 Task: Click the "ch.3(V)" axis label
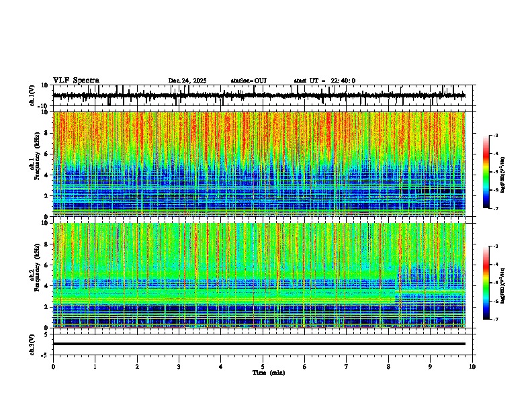(32, 345)
